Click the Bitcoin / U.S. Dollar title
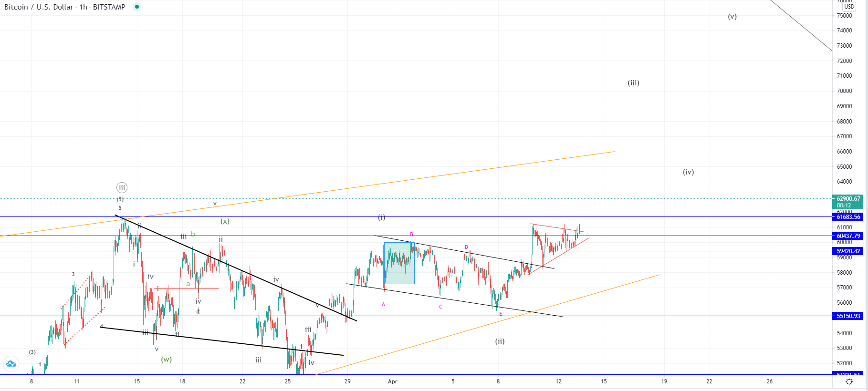868x391 pixels. coord(39,7)
